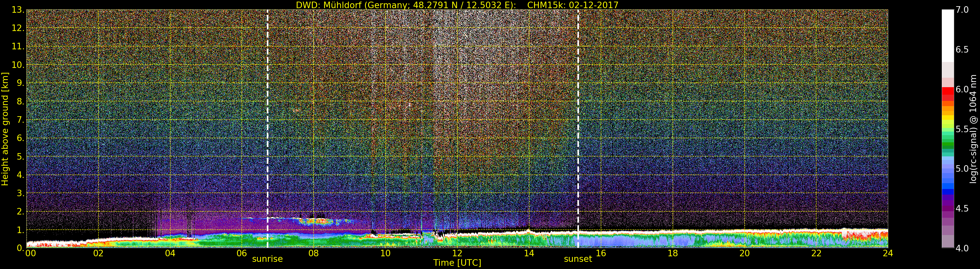Click the dashed white sunrise line

click(x=267, y=129)
